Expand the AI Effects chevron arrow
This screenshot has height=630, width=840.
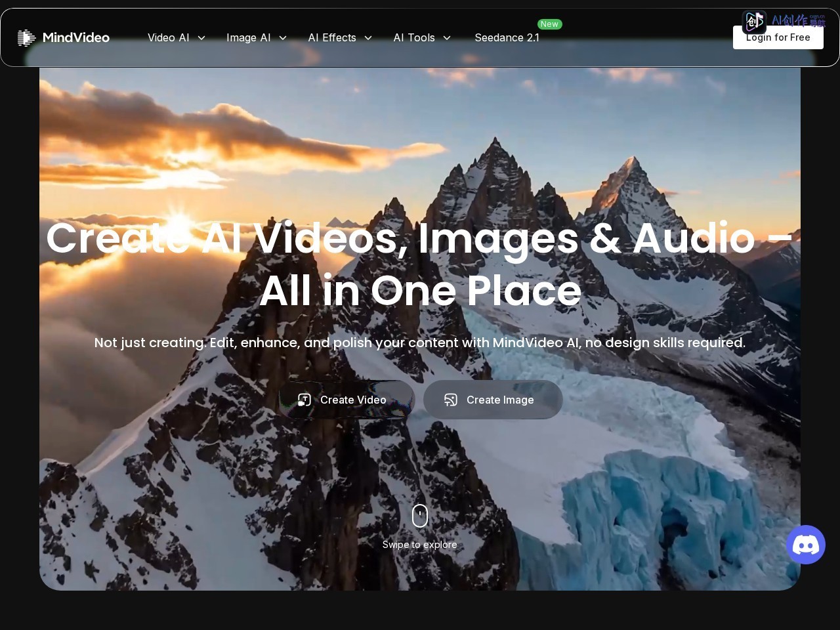point(368,38)
